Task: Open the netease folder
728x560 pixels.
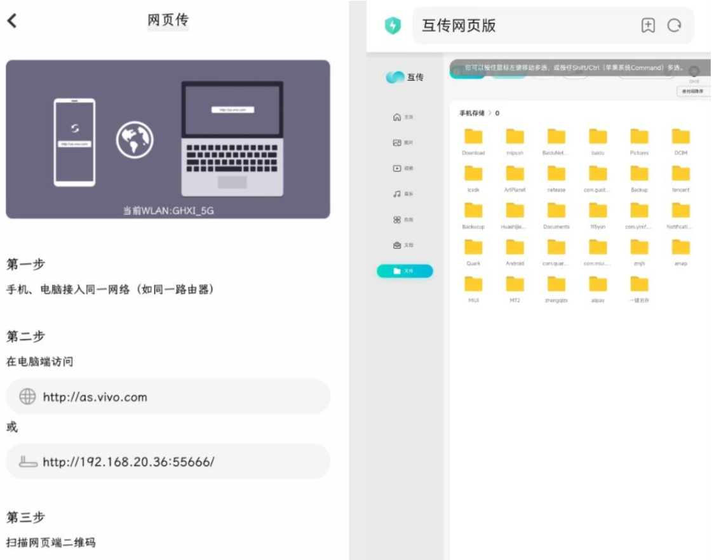Action: pyautogui.click(x=556, y=178)
